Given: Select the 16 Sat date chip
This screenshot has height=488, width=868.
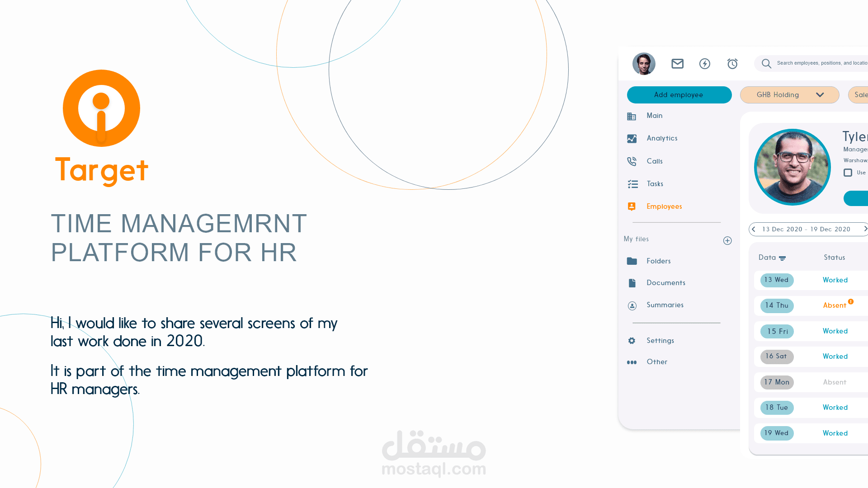Looking at the screenshot, I should tap(777, 357).
